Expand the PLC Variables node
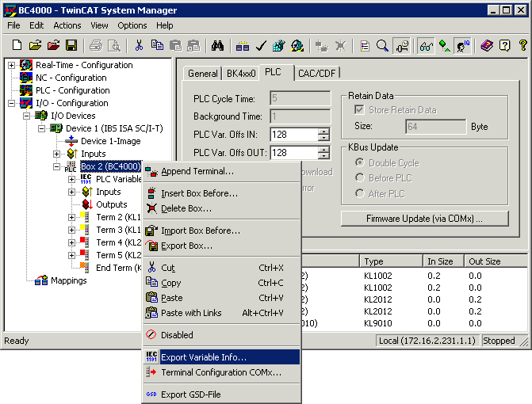 [71, 179]
